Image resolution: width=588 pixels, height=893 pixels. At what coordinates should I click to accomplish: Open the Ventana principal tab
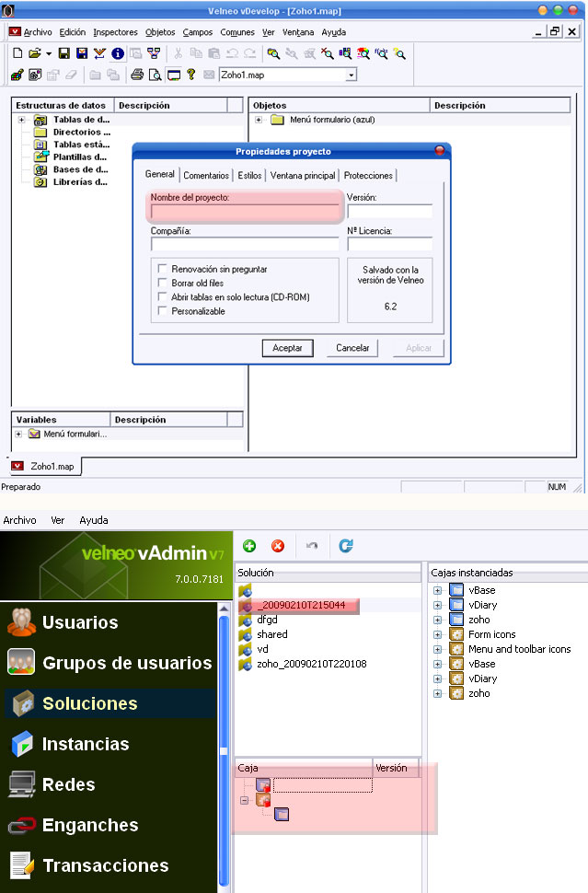(x=303, y=176)
